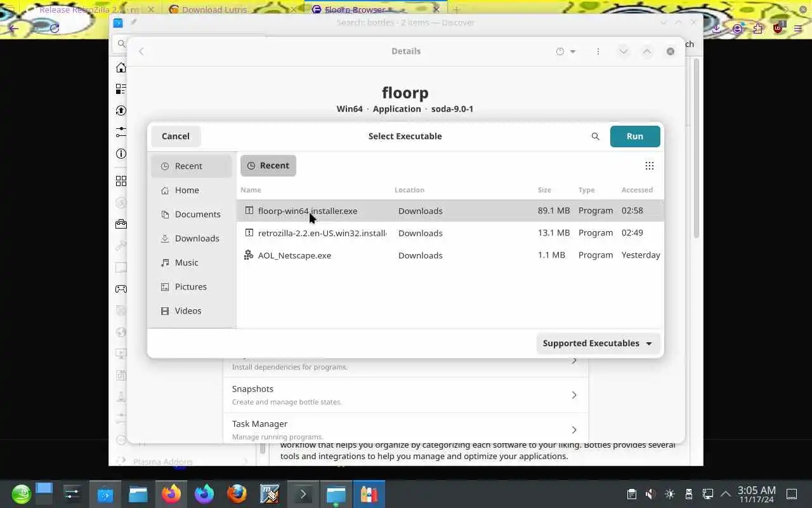The image size is (812, 508).
Task: Open Discover from the taskbar
Action: (x=105, y=494)
